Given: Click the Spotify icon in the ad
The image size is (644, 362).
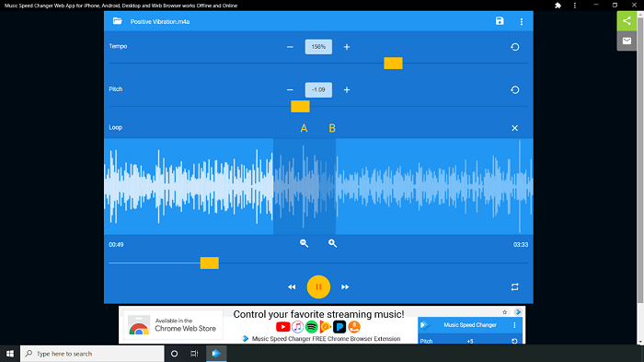Looking at the screenshot, I should coord(312,327).
